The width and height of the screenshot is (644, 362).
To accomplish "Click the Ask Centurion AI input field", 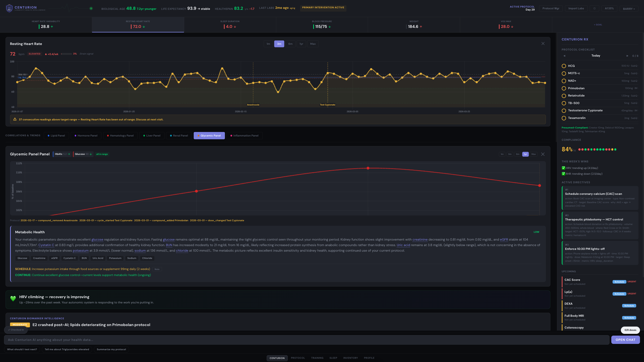I will [x=306, y=340].
